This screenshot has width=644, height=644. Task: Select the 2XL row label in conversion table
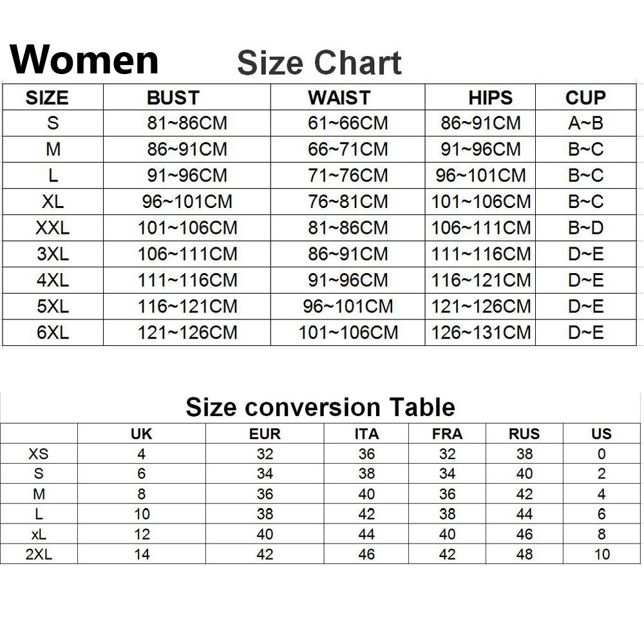(x=39, y=554)
